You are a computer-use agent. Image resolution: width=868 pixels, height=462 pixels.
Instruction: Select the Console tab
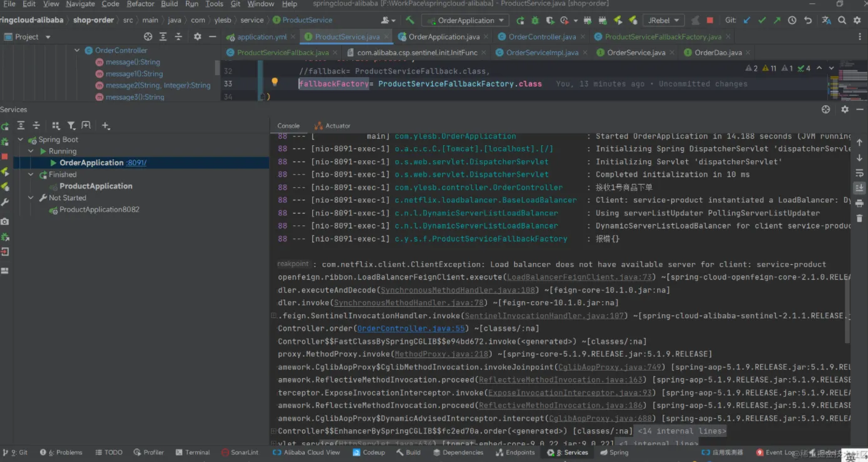tap(288, 125)
